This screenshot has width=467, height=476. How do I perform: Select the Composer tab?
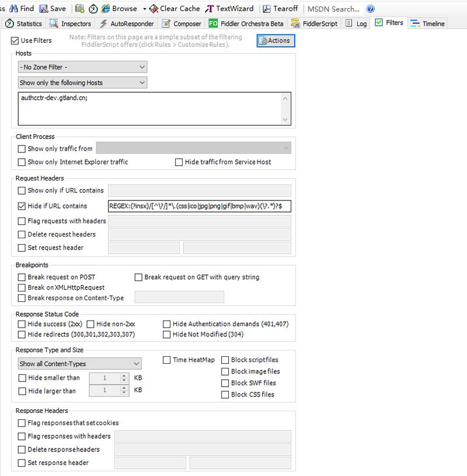point(181,23)
